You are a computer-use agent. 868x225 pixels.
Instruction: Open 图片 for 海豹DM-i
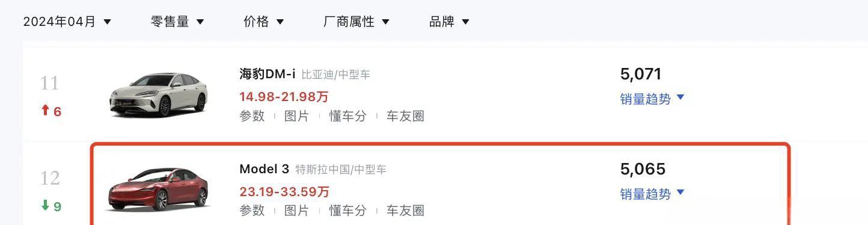(x=296, y=116)
